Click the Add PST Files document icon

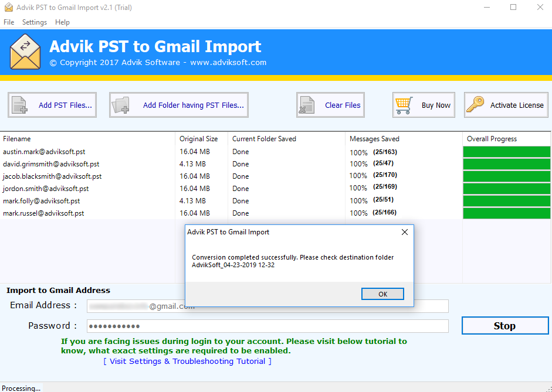19,105
